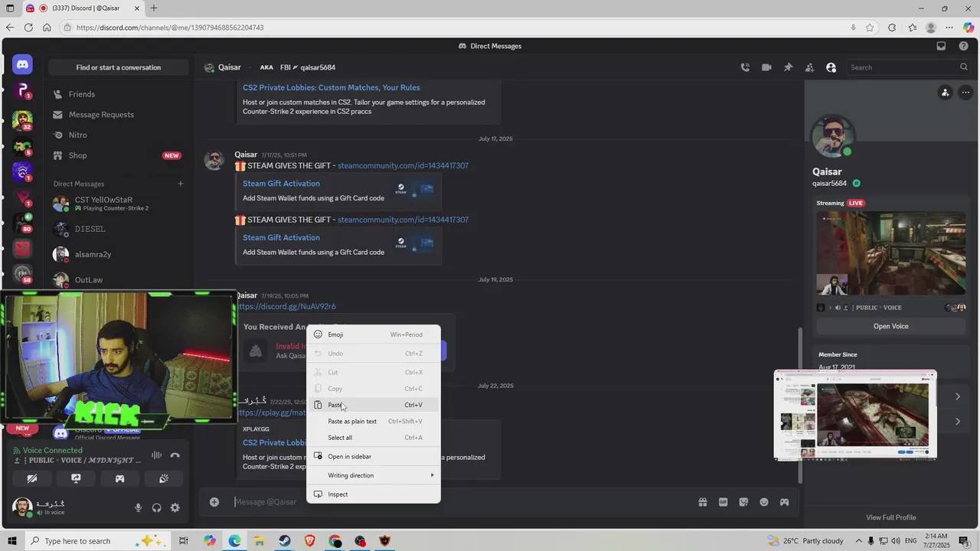
Task: Open the Nitro page
Action: 119,135
